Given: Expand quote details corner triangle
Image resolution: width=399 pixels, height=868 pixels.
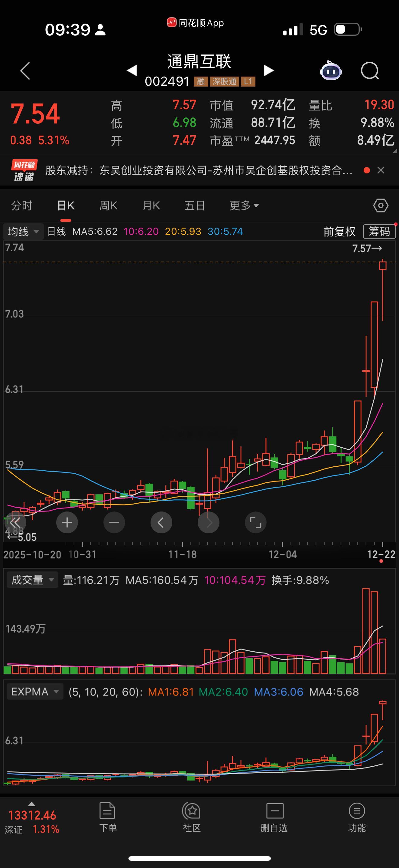Looking at the screenshot, I should click(395, 151).
